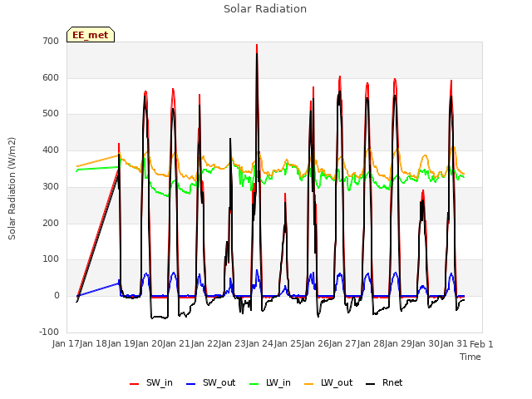Screen dimensions: 532x399
Task: Click the 600 y-axis tick label
Action: 51,77
